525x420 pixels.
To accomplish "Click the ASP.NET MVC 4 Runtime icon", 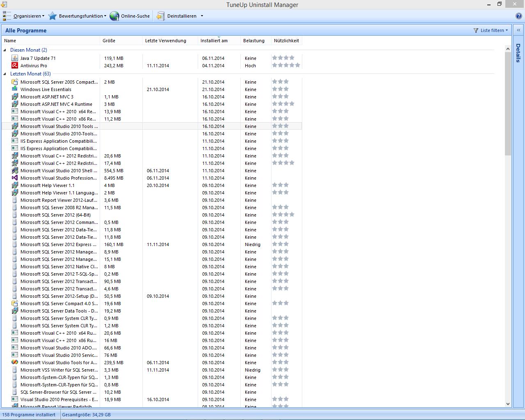I will pyautogui.click(x=15, y=104).
